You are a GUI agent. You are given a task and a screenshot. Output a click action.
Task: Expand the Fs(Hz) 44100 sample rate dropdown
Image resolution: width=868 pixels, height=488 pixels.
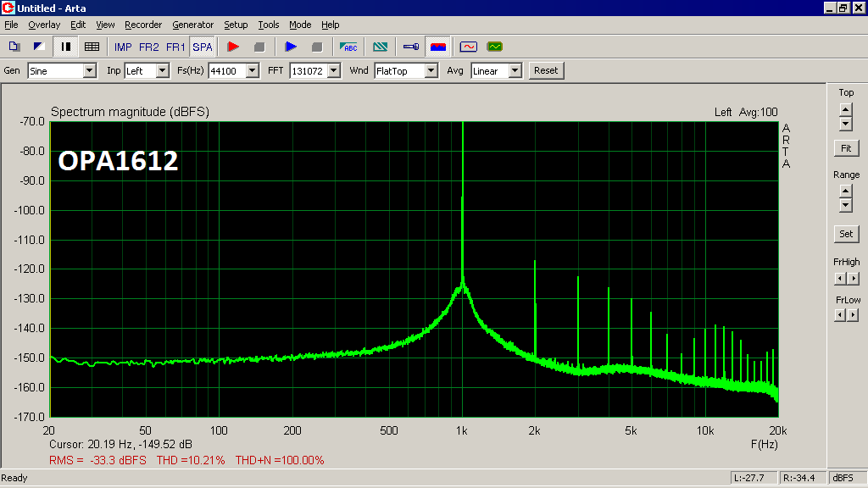(253, 71)
